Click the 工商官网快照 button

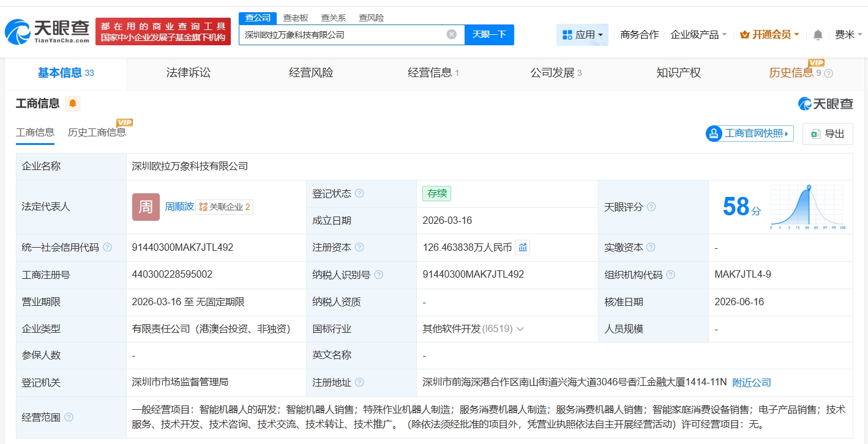750,133
